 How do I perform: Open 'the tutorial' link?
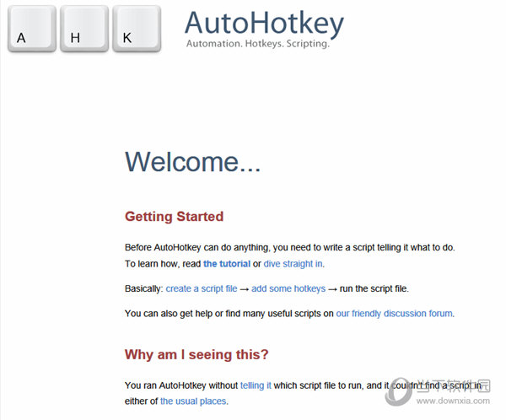pyautogui.click(x=227, y=264)
